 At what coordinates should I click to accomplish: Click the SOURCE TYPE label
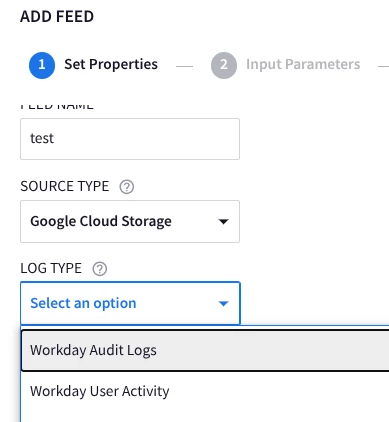coord(65,186)
